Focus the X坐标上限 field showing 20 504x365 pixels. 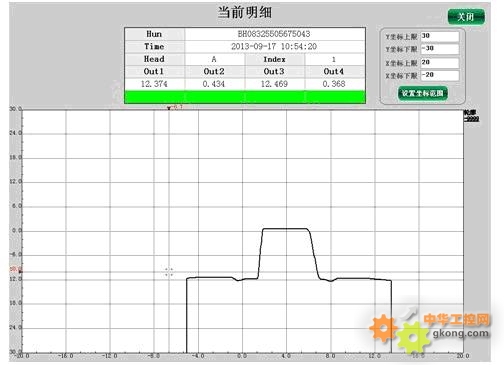[440, 63]
